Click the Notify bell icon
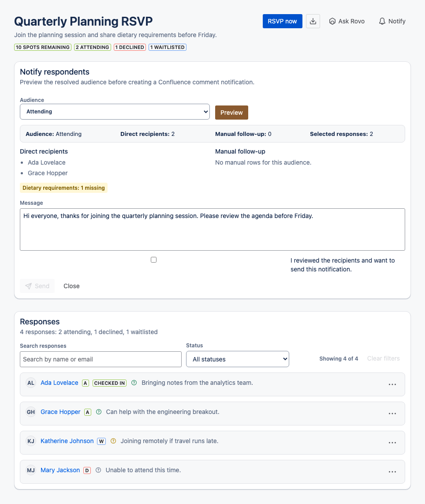This screenshot has width=425, height=504. tap(382, 21)
